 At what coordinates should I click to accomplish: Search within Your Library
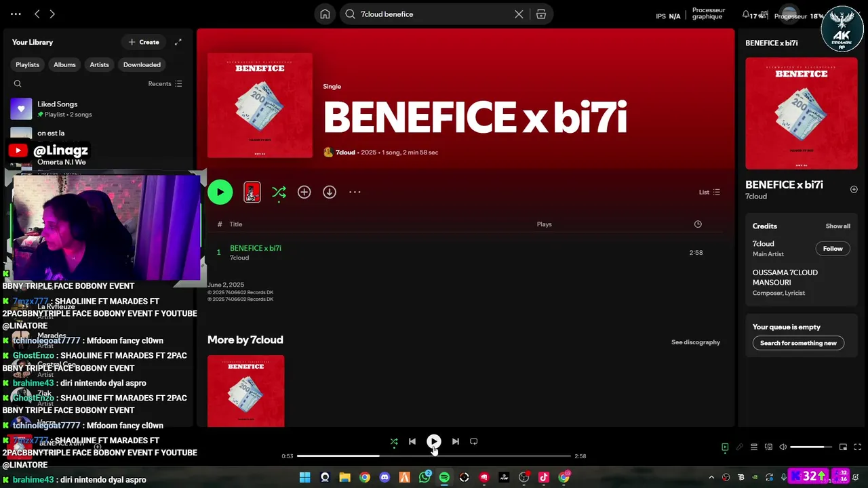pos(18,84)
